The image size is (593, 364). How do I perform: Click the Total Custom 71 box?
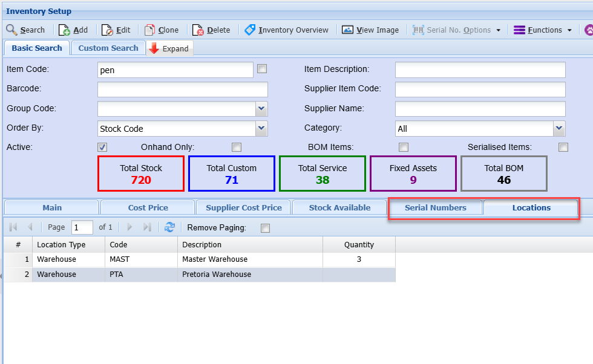pos(231,174)
